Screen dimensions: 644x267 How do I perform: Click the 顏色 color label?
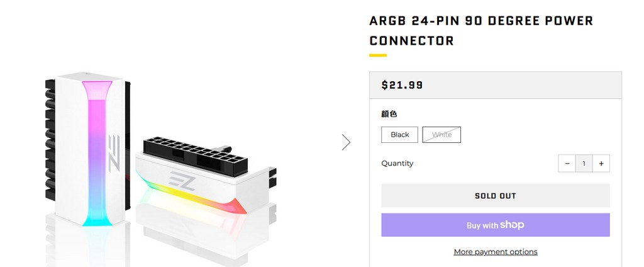pos(389,114)
